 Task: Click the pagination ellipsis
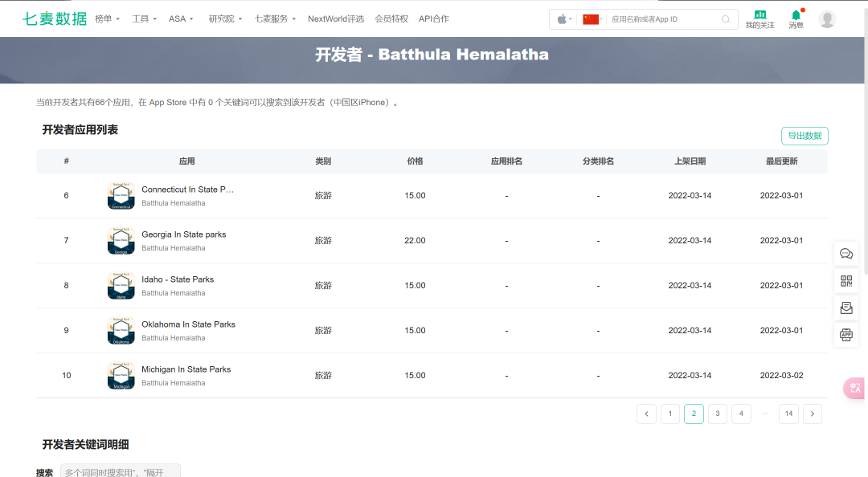pyautogui.click(x=765, y=414)
